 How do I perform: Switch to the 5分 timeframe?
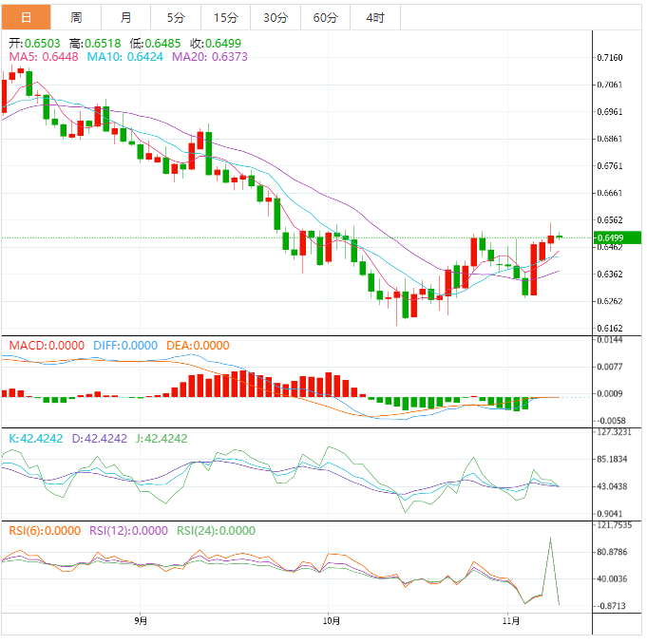click(x=176, y=17)
